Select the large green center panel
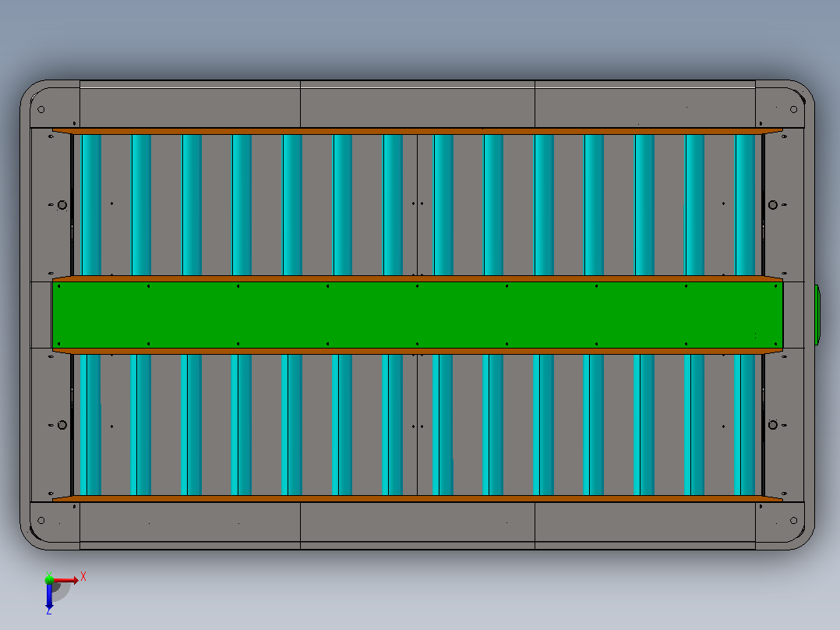 (418, 315)
